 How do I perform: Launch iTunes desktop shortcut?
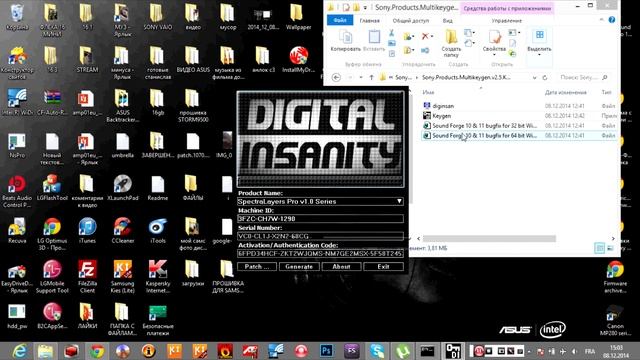pyautogui.click(x=87, y=231)
